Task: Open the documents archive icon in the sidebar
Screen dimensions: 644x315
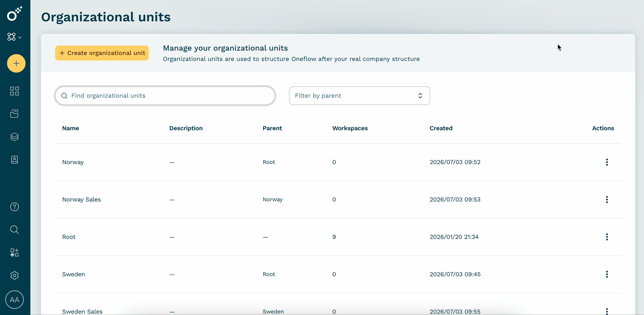Action: (x=14, y=114)
